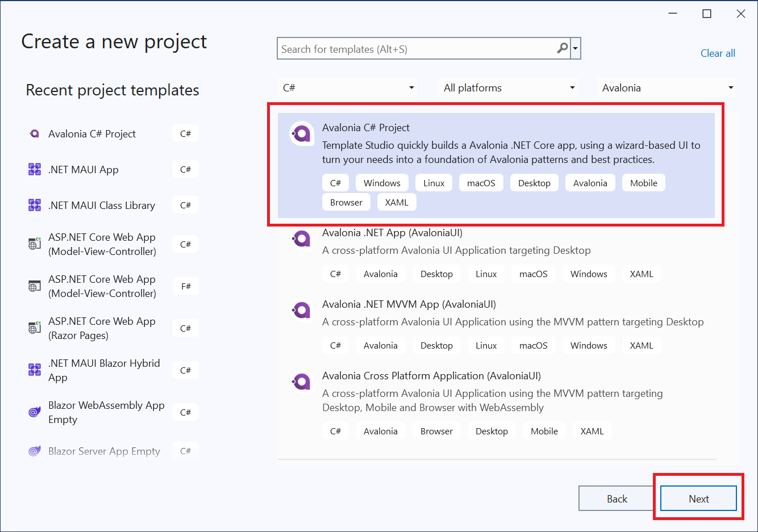Screen dimensions: 758x532
Task: Click the Back button
Action: pyautogui.click(x=617, y=499)
